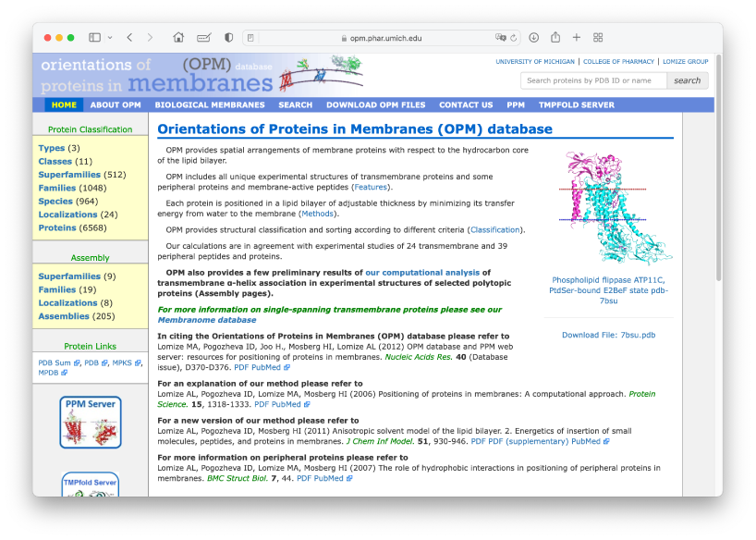Screen dimensions: 756x540
Task: Open the sidebar options dropdown chevron
Action: pos(110,38)
